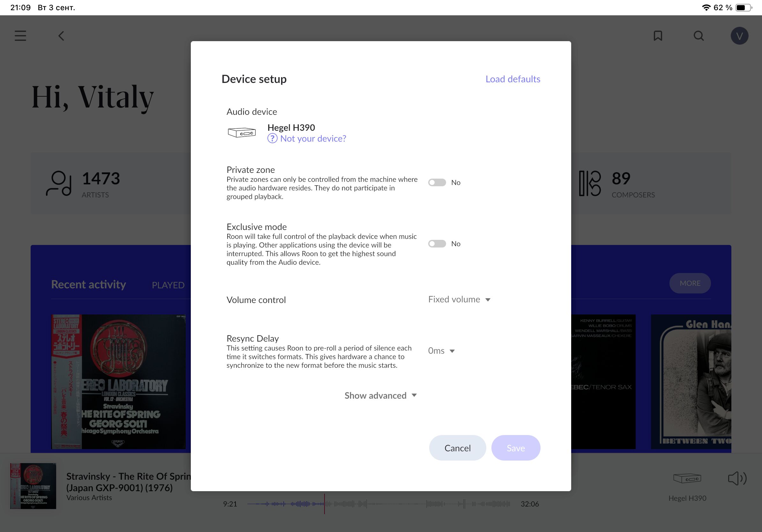Click the Save button in Device setup

tap(516, 448)
